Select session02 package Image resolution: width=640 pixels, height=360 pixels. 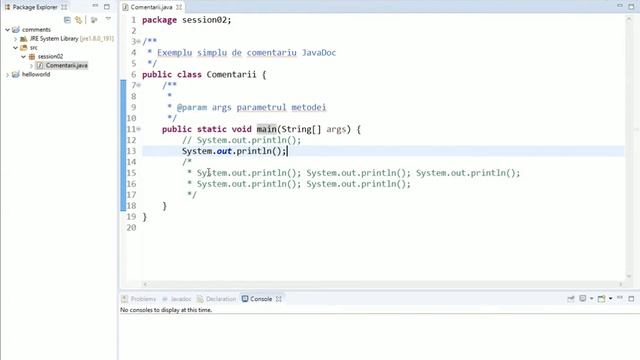pyautogui.click(x=50, y=56)
